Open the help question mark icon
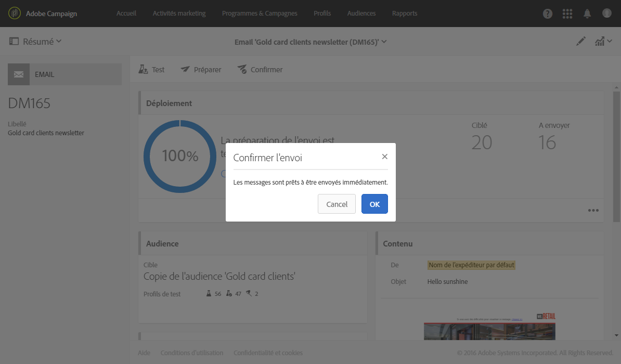This screenshot has height=364, width=621. [548, 14]
